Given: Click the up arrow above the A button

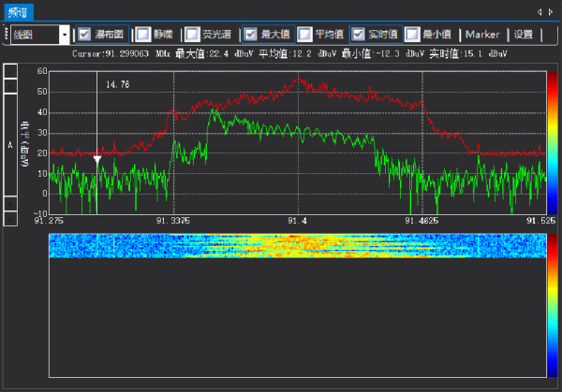Looking at the screenshot, I should (10, 72).
